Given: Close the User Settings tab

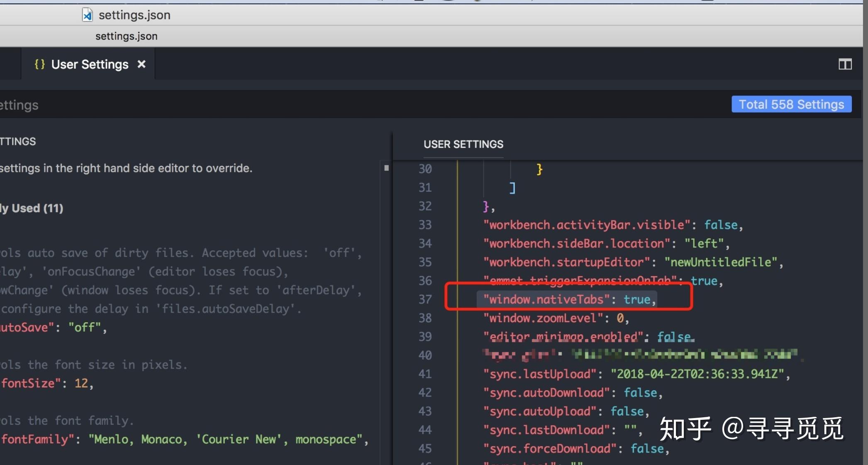Looking at the screenshot, I should pyautogui.click(x=141, y=64).
